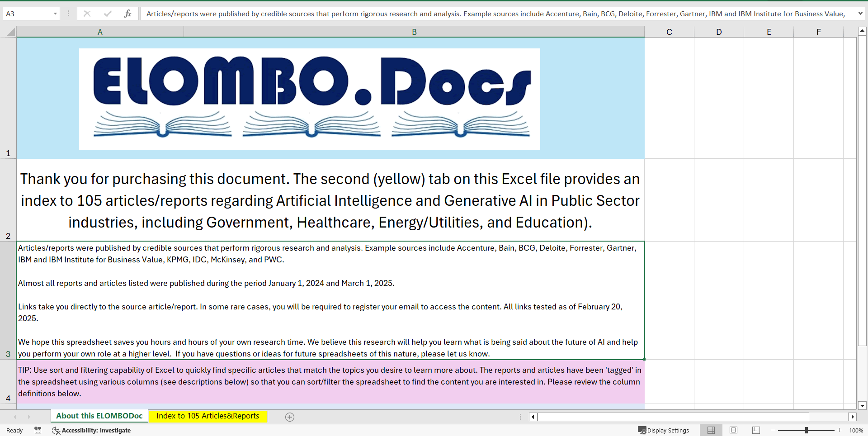Open Accessibility: Investigate in status bar

click(91, 430)
